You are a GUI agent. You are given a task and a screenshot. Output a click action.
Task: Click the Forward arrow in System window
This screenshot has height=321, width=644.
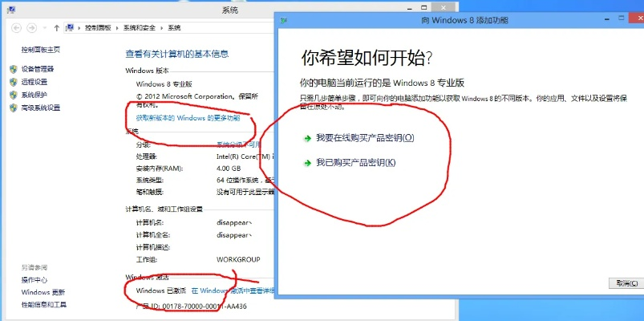(x=31, y=28)
